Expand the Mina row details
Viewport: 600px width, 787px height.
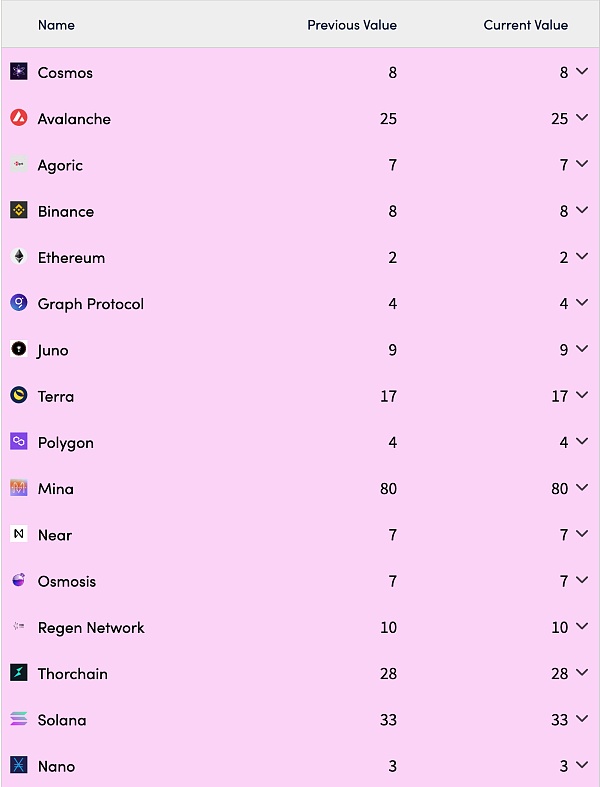tap(582, 488)
